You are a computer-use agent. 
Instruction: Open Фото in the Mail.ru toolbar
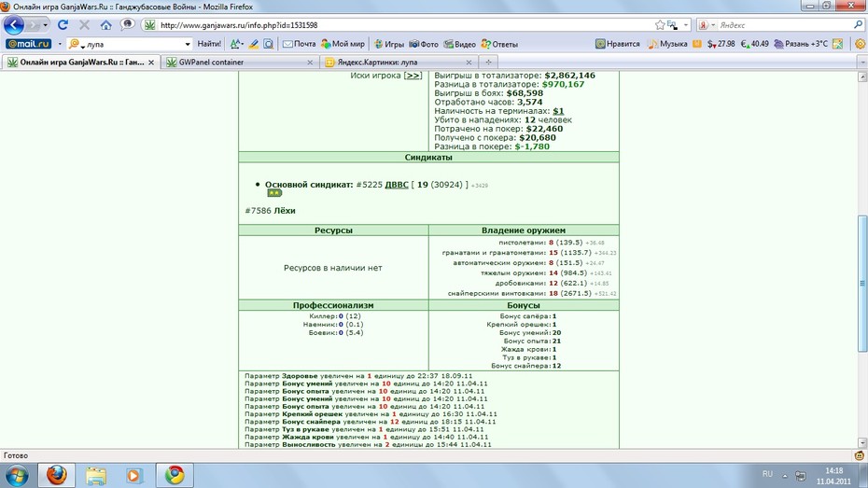coord(424,44)
